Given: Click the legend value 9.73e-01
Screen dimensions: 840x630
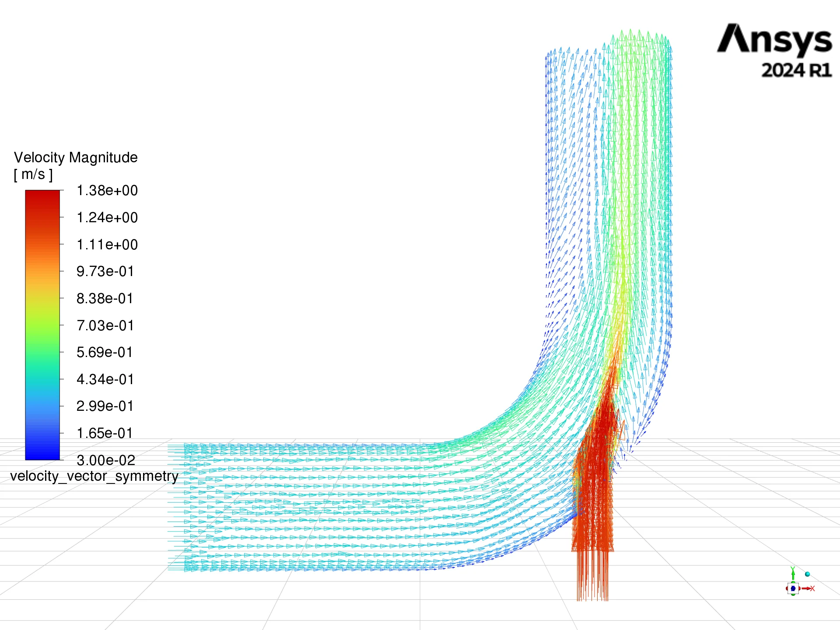Looking at the screenshot, I should (x=105, y=271).
